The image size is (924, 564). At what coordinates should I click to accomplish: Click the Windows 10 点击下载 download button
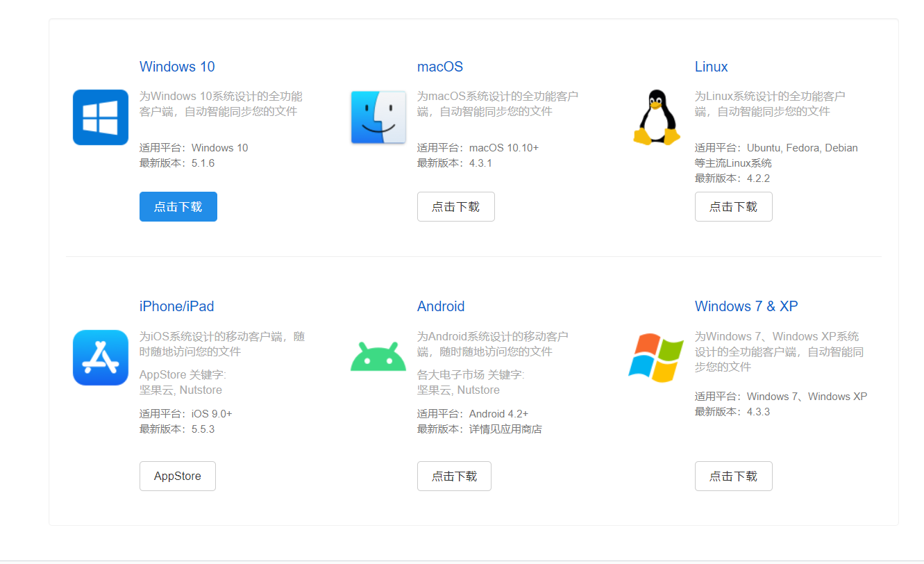click(178, 206)
